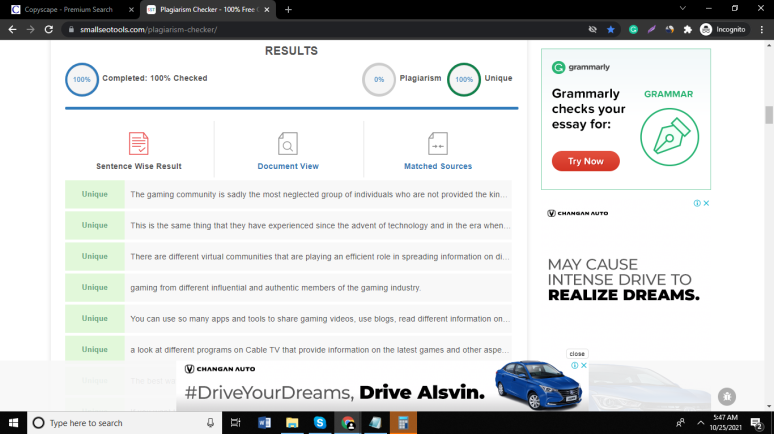
Task: Switch to Document View tab label
Action: pyautogui.click(x=288, y=166)
